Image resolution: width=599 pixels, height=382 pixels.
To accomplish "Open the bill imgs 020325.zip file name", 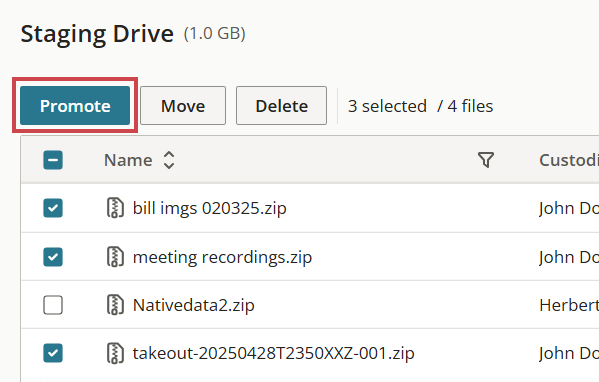I will (x=210, y=209).
